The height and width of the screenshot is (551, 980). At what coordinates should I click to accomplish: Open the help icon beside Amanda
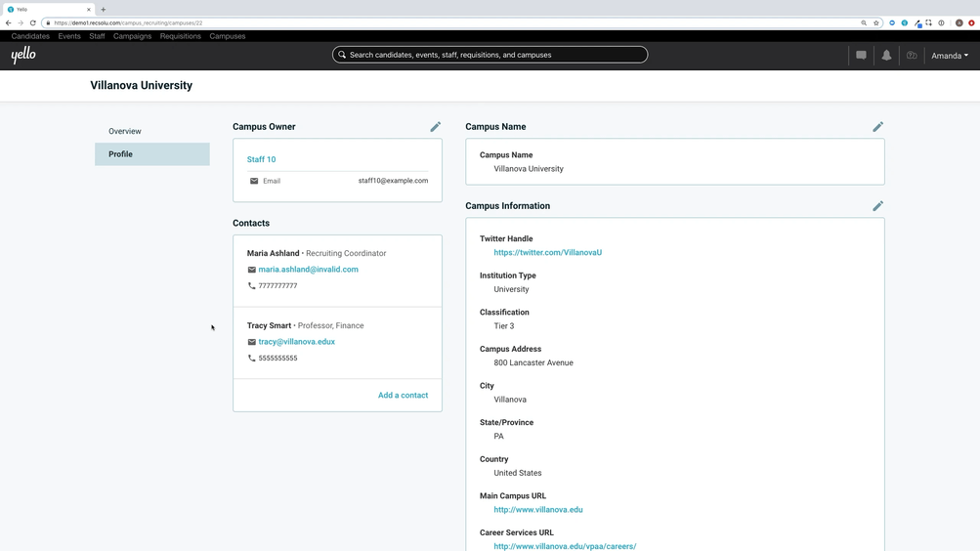click(x=912, y=56)
